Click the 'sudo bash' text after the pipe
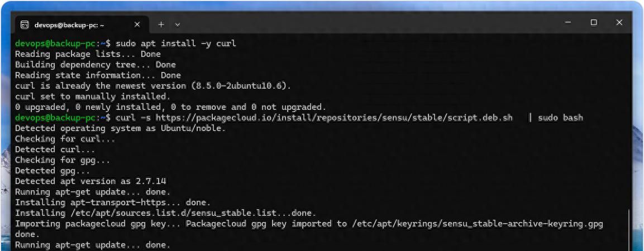 coord(560,118)
